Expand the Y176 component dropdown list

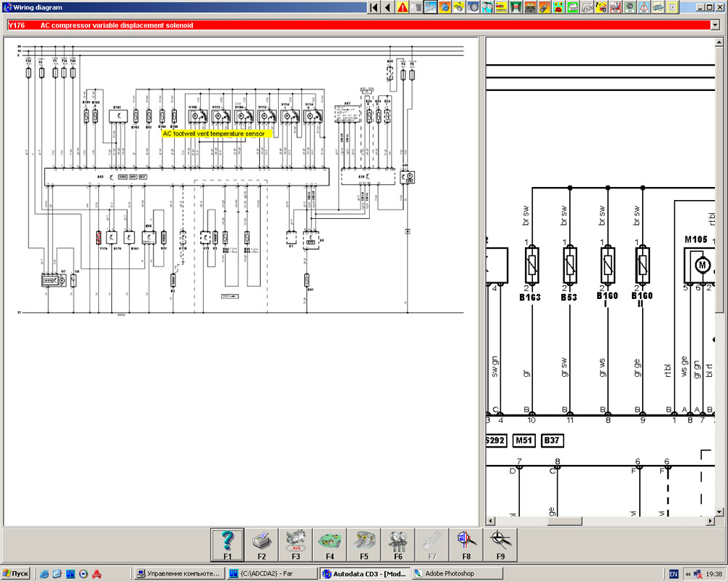[716, 25]
